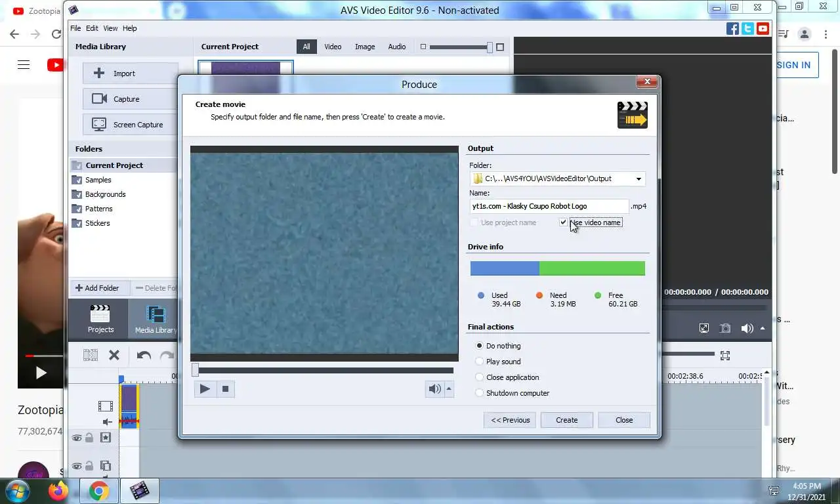Click the Capture button
The image size is (840, 504).
(131, 99)
